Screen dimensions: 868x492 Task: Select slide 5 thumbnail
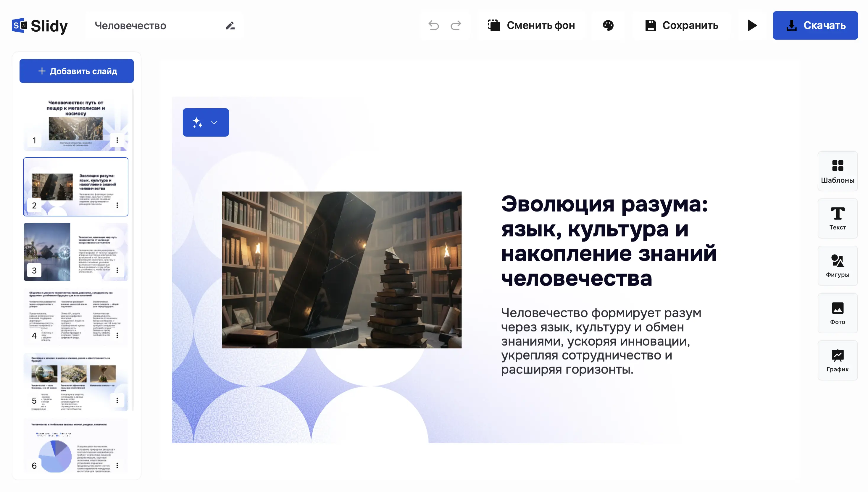pos(76,382)
